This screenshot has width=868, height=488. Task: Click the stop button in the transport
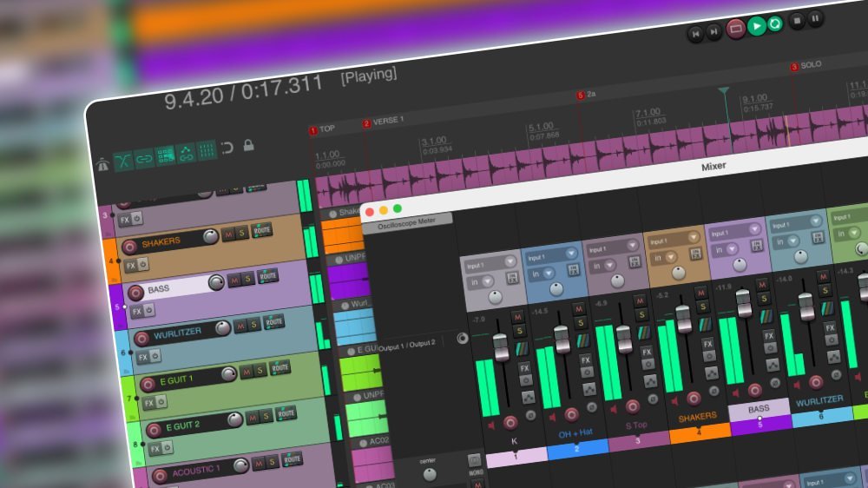click(x=797, y=21)
